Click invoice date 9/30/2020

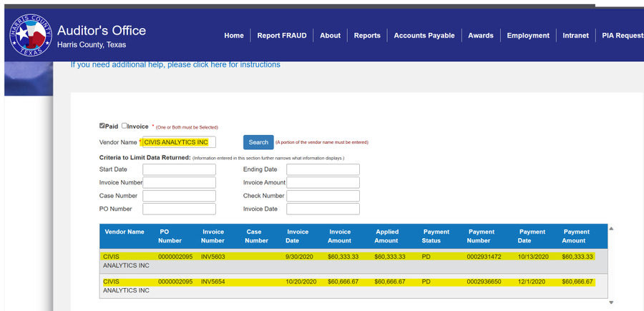click(x=299, y=257)
